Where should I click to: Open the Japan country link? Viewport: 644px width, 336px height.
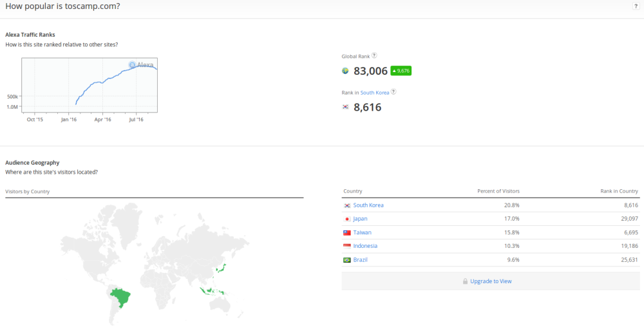(360, 218)
